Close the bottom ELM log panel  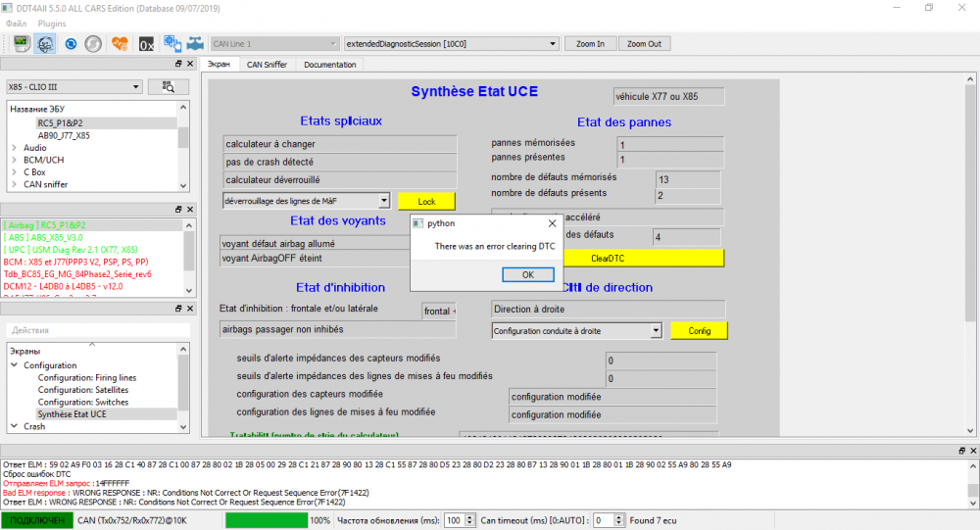coord(973,451)
